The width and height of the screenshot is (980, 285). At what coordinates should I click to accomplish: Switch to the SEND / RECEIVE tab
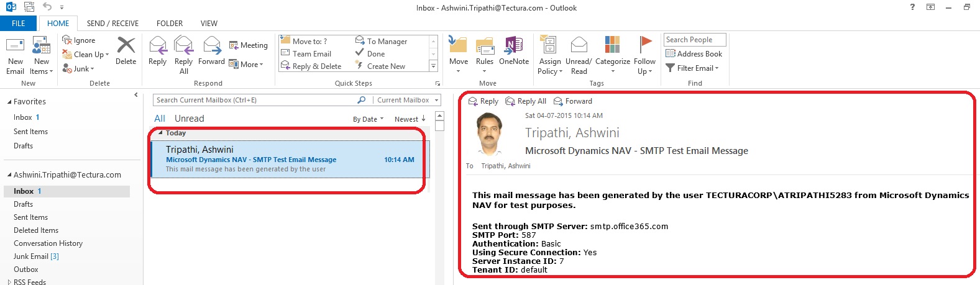(x=112, y=24)
